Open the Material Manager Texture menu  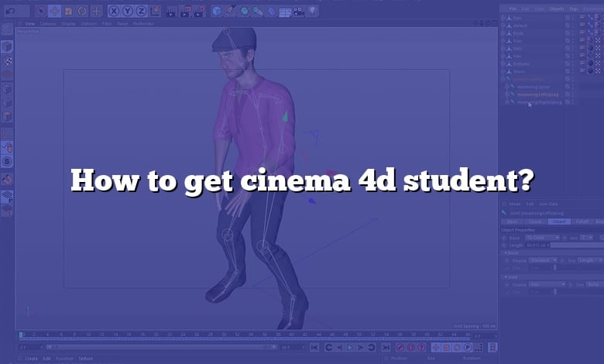tap(85, 359)
